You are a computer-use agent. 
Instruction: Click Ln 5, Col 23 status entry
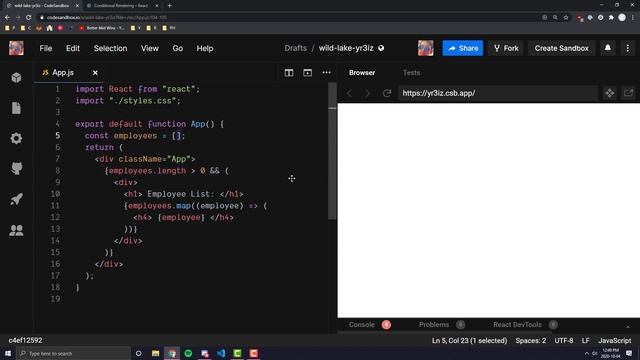point(469,340)
